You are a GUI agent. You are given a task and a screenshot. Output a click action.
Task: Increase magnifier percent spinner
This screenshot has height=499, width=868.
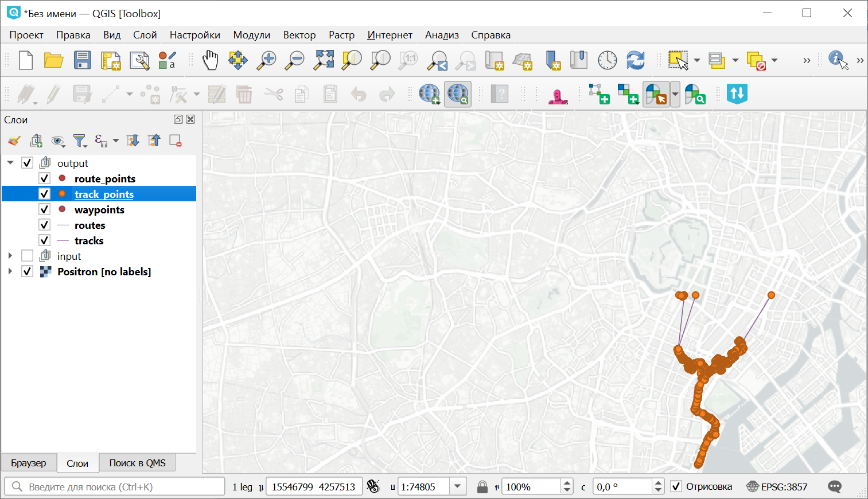(x=567, y=483)
